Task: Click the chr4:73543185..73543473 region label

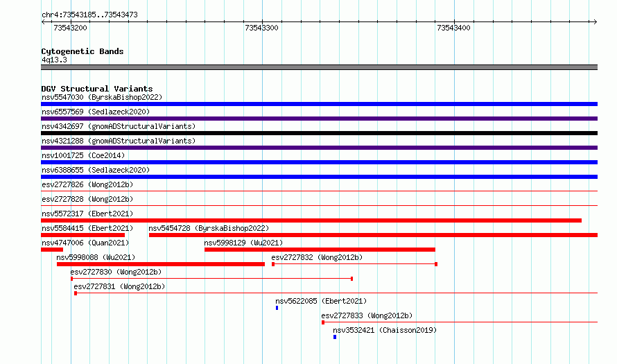Action: coord(89,15)
